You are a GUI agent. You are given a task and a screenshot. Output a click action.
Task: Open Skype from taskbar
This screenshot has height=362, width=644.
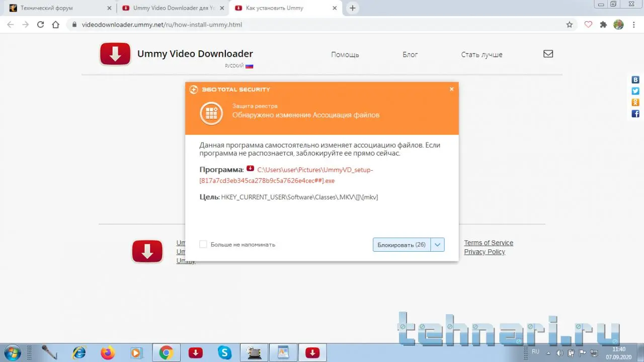pos(224,352)
